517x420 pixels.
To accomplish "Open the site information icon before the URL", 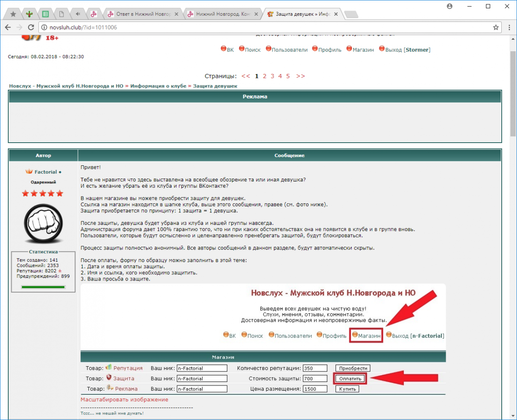I will click(44, 28).
